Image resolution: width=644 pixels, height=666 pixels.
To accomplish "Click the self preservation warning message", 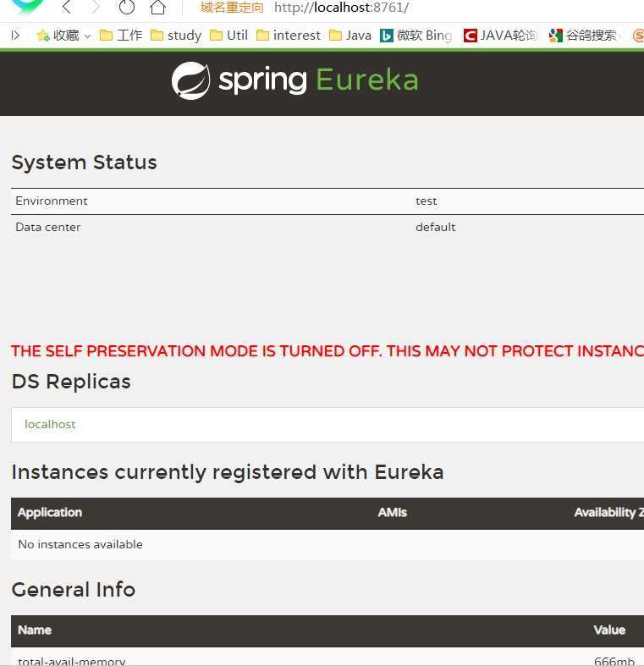I will 328,351.
